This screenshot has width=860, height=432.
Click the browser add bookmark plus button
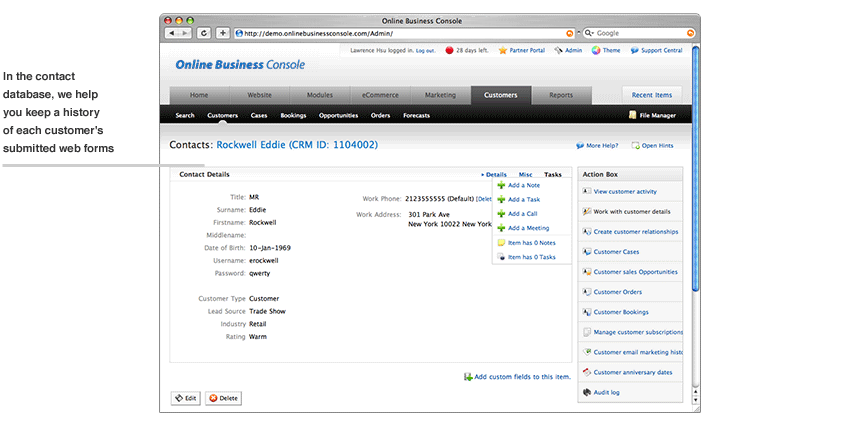coord(222,33)
